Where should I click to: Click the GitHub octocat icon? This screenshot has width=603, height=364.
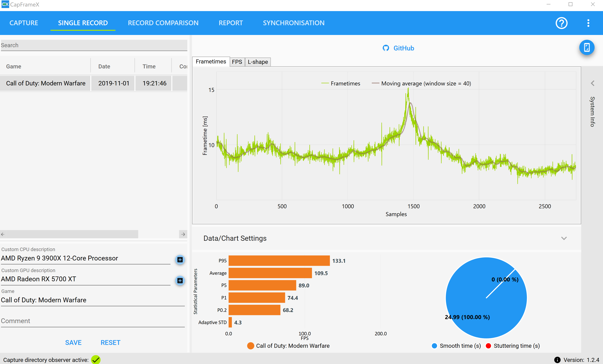(x=386, y=48)
